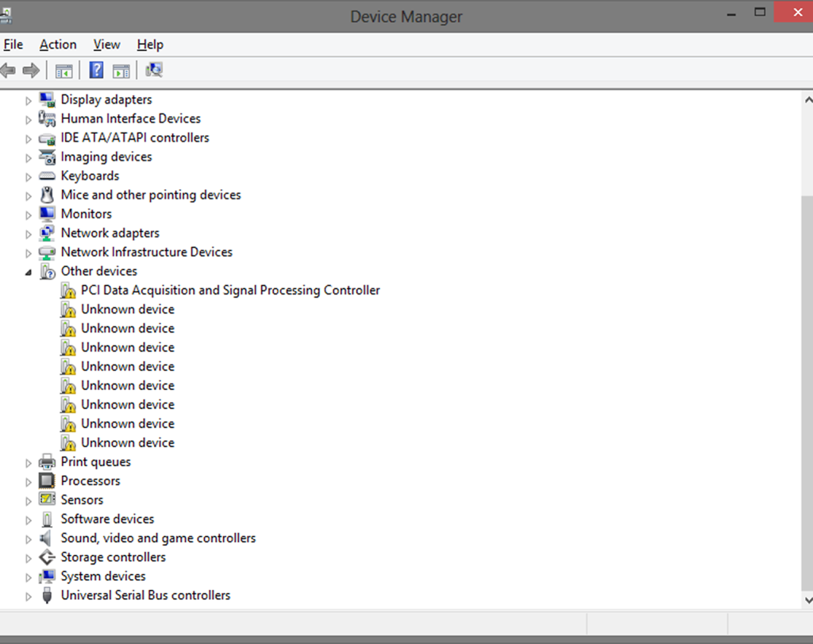Open the Help menu
This screenshot has width=813, height=644.
150,44
